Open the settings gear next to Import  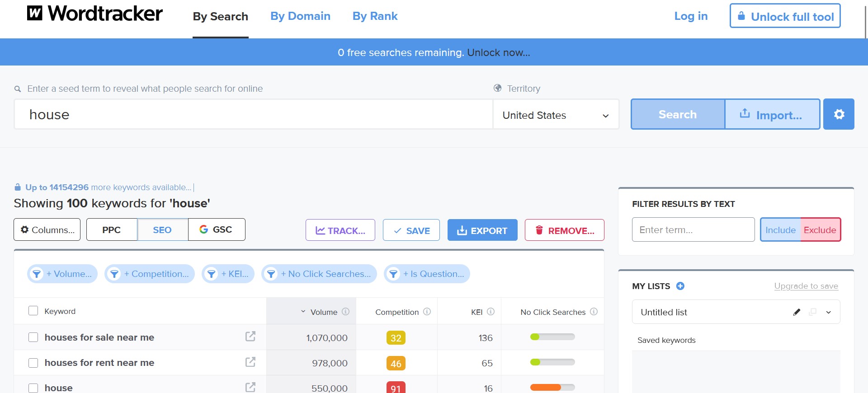coord(839,114)
